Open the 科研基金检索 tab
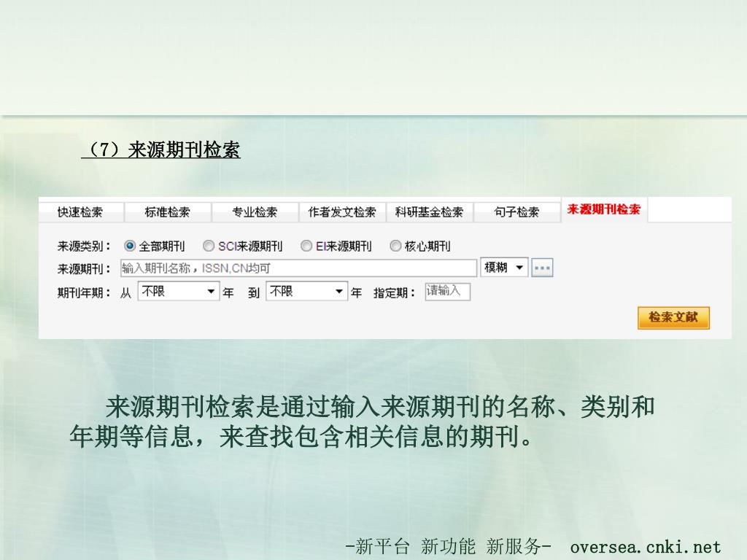The height and width of the screenshot is (560, 747). click(x=429, y=212)
